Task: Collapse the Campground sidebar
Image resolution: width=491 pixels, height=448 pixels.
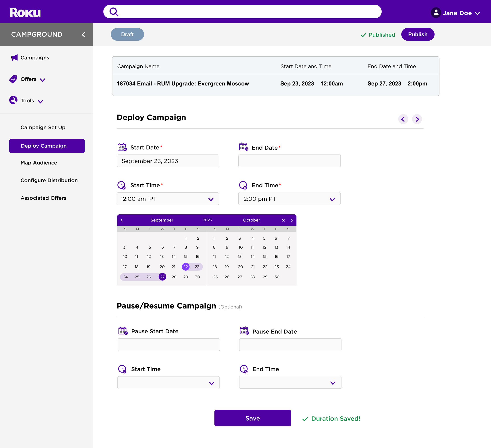Action: click(83, 35)
